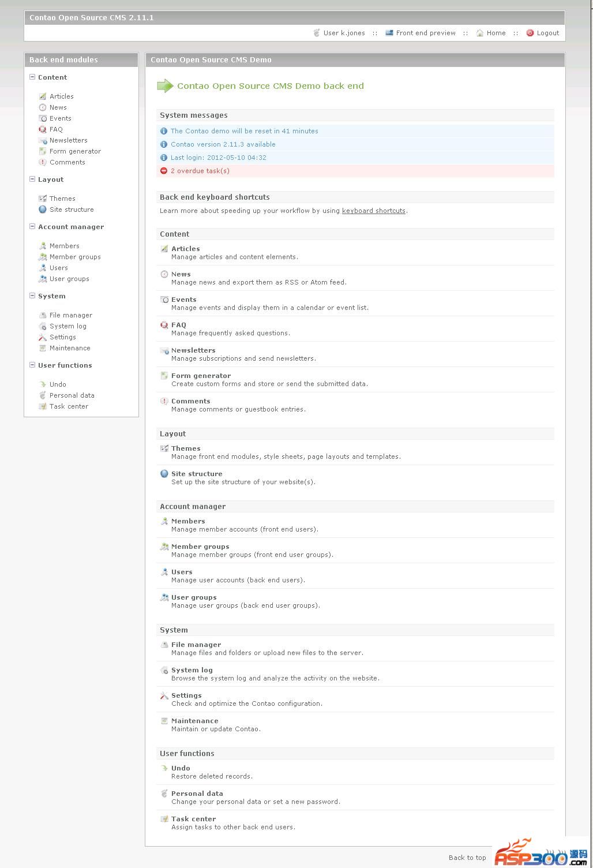Click the Back to top link
The width and height of the screenshot is (593, 868).
point(467,858)
